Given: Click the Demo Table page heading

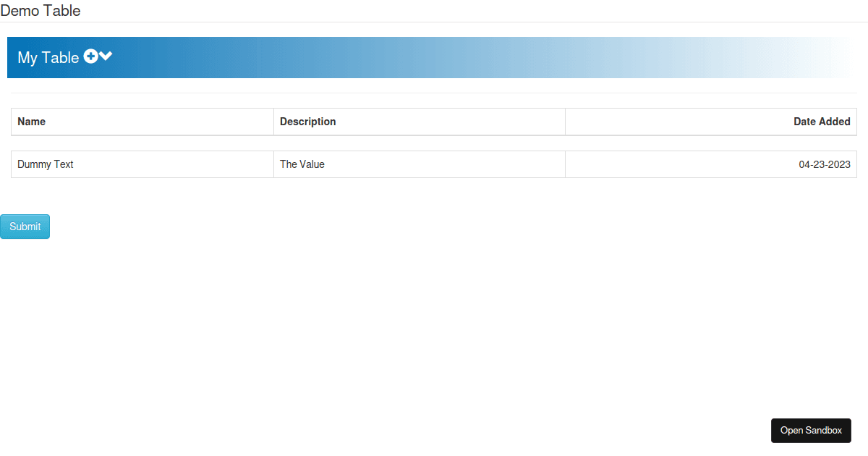Looking at the screenshot, I should coord(41,10).
